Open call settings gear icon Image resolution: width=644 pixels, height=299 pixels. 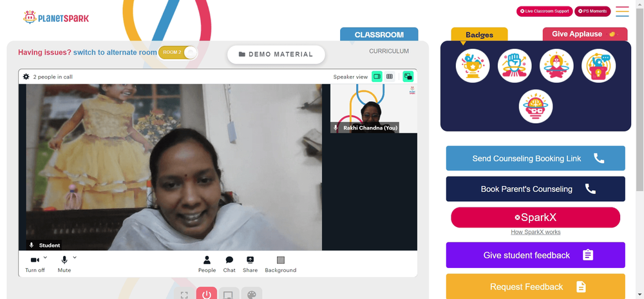coord(26,77)
